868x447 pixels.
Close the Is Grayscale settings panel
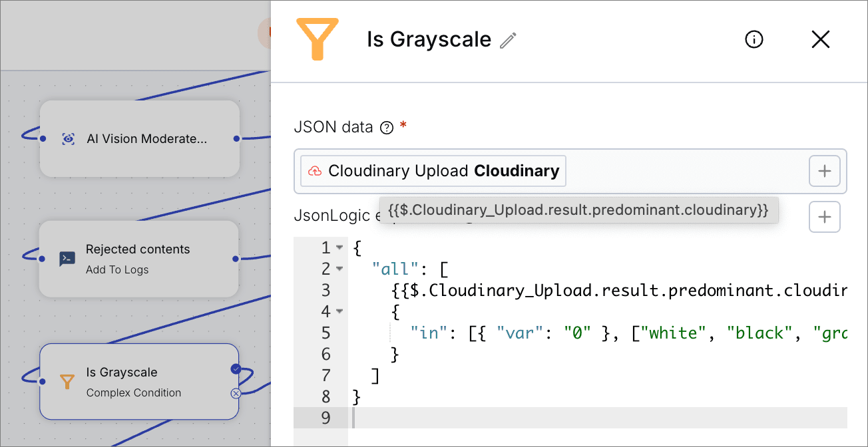click(821, 40)
